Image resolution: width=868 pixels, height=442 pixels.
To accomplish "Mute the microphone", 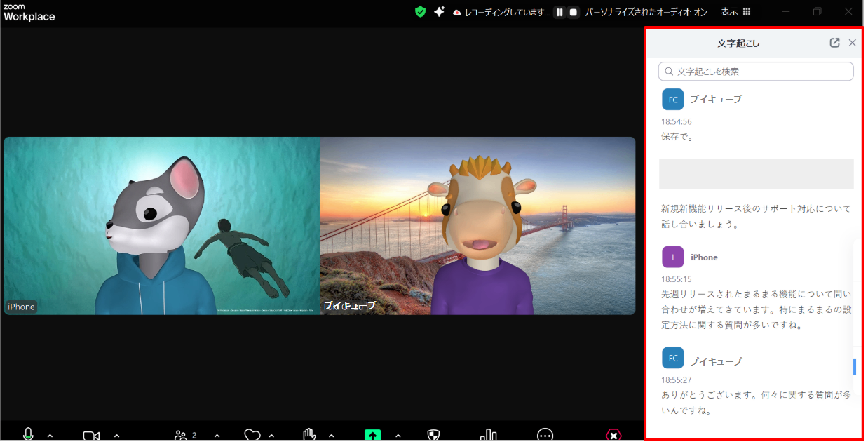I will click(28, 435).
